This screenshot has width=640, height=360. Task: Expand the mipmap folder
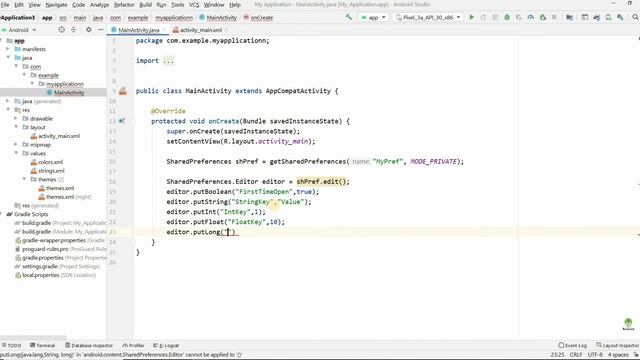(x=16, y=144)
